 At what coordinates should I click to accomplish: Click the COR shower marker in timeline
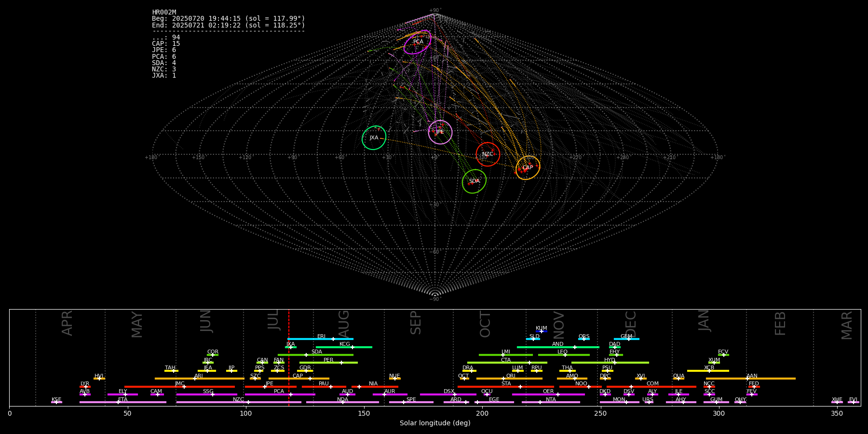pyautogui.click(x=213, y=355)
